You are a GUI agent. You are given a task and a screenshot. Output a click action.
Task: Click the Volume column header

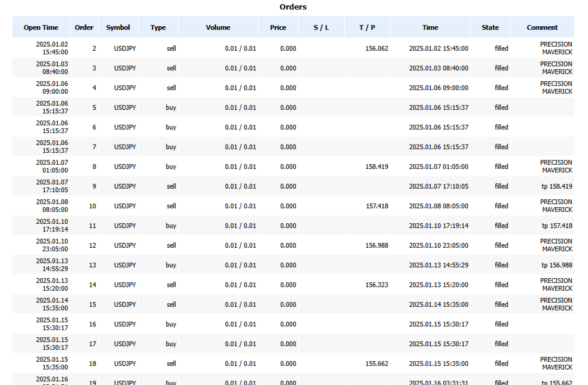pos(218,27)
